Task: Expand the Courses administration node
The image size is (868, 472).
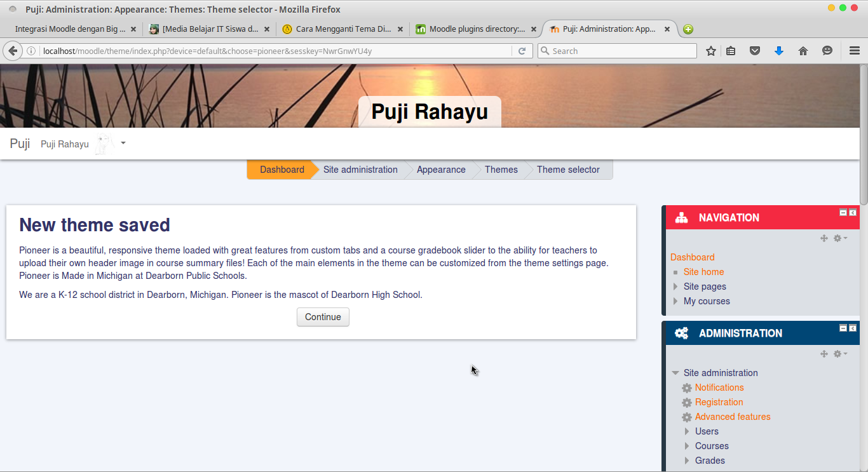Action: click(x=687, y=446)
